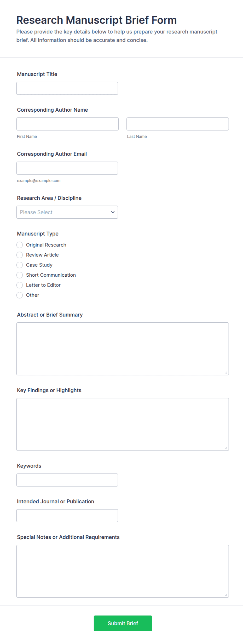Click the Key Findings or Highlights textarea

click(x=123, y=424)
